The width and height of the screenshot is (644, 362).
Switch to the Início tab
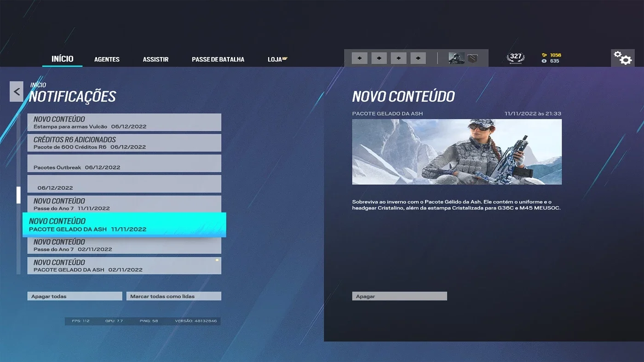(x=62, y=58)
